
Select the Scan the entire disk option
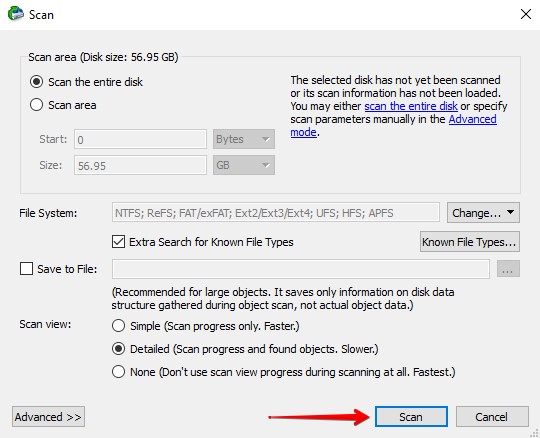pos(37,82)
